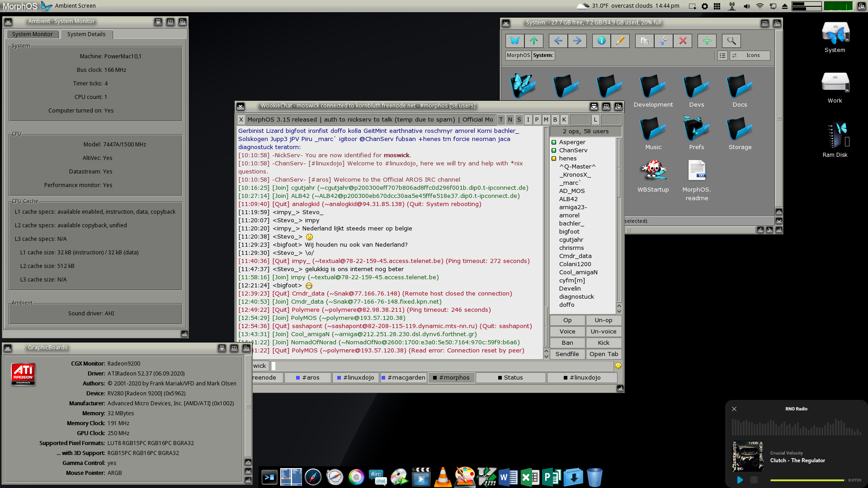This screenshot has height=488, width=868.
Task: Open the settings gear in the top bar
Action: pyautogui.click(x=705, y=6)
